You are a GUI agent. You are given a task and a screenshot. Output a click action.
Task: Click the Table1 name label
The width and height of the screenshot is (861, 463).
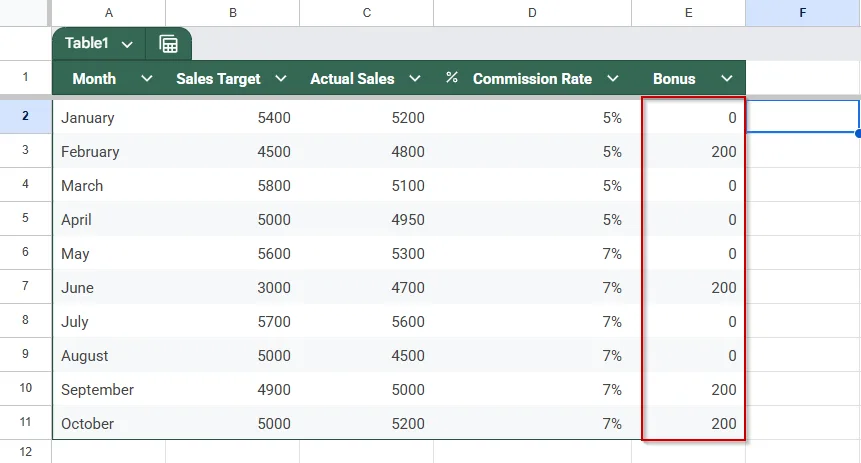pos(87,43)
